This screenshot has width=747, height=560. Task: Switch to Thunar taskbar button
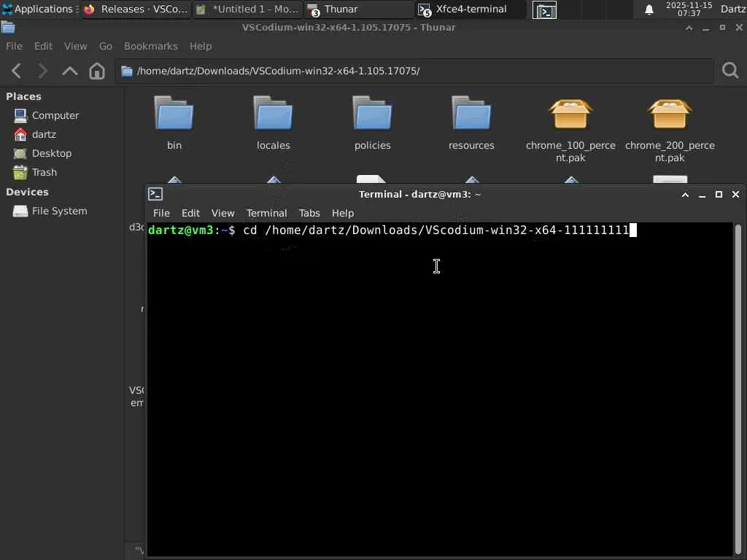tap(358, 9)
